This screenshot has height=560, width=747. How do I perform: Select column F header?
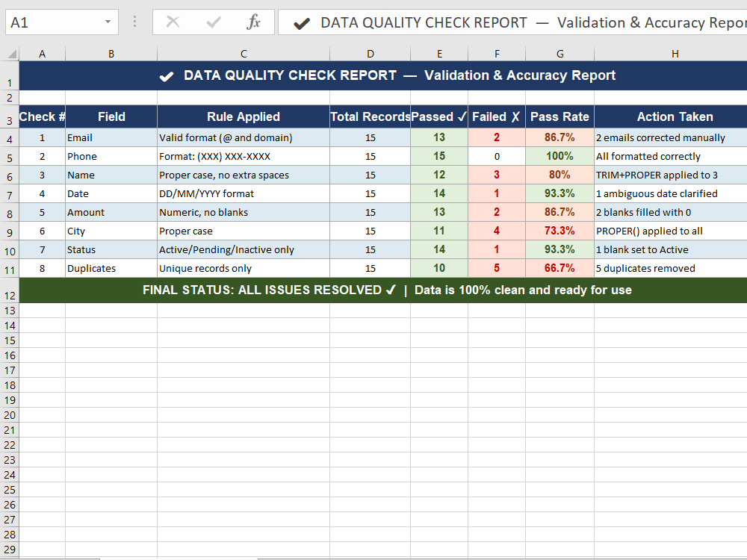pos(497,54)
